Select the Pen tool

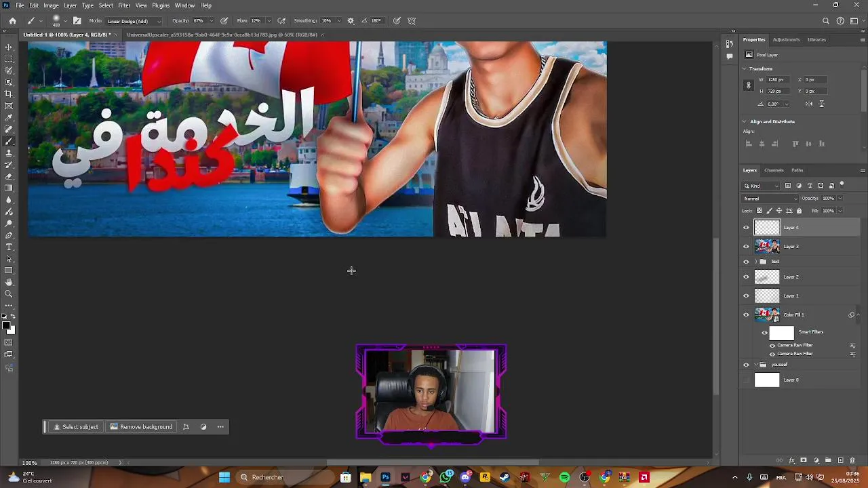click(x=9, y=235)
